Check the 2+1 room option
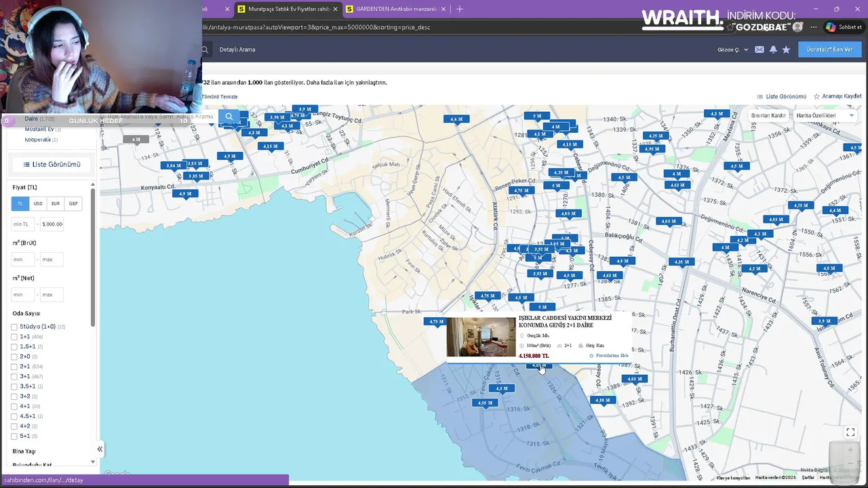868x488 pixels. point(14,367)
